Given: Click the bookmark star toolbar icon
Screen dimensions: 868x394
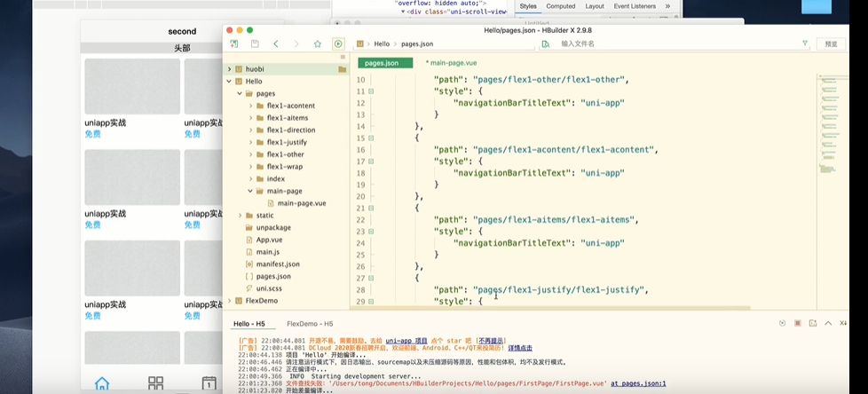Looking at the screenshot, I should [317, 43].
